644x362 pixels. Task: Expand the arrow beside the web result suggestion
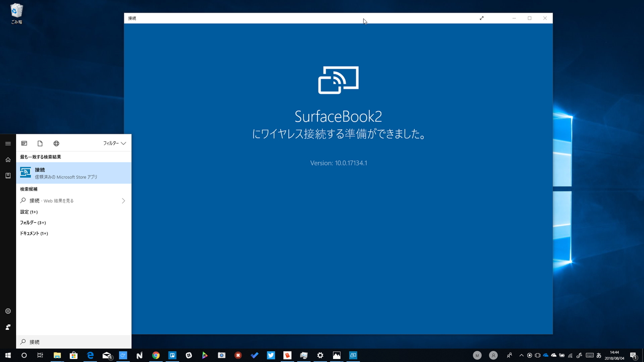[123, 201]
